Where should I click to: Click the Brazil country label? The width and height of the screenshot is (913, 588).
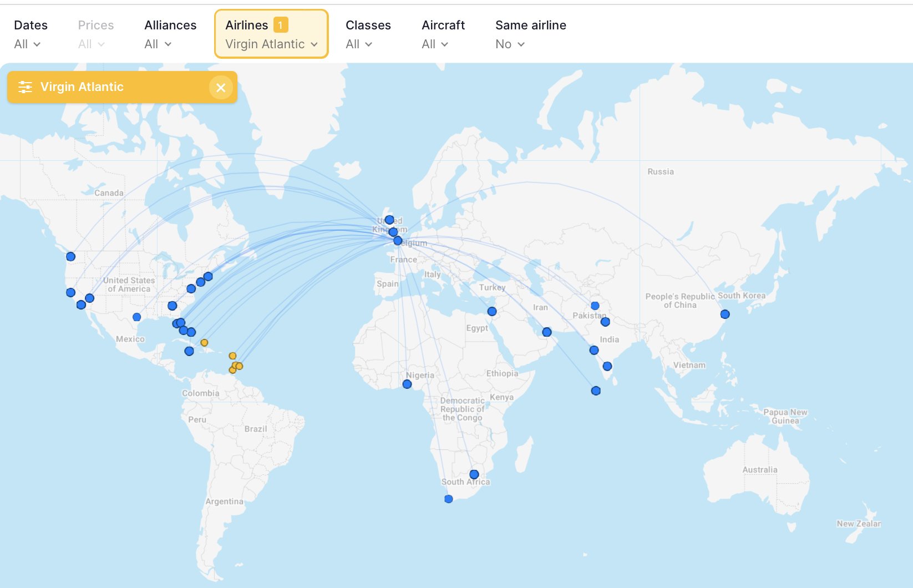[256, 429]
